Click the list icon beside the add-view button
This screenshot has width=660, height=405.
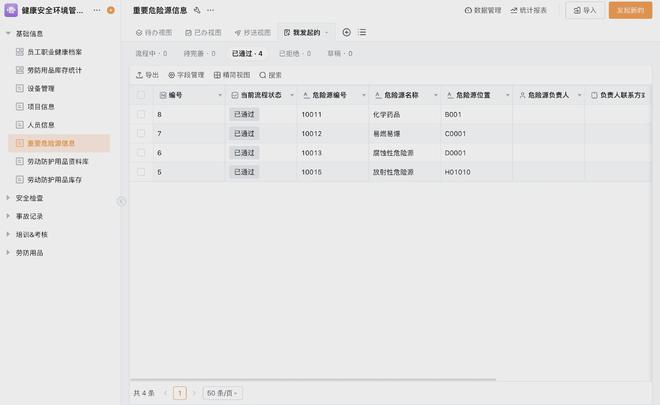(x=362, y=32)
